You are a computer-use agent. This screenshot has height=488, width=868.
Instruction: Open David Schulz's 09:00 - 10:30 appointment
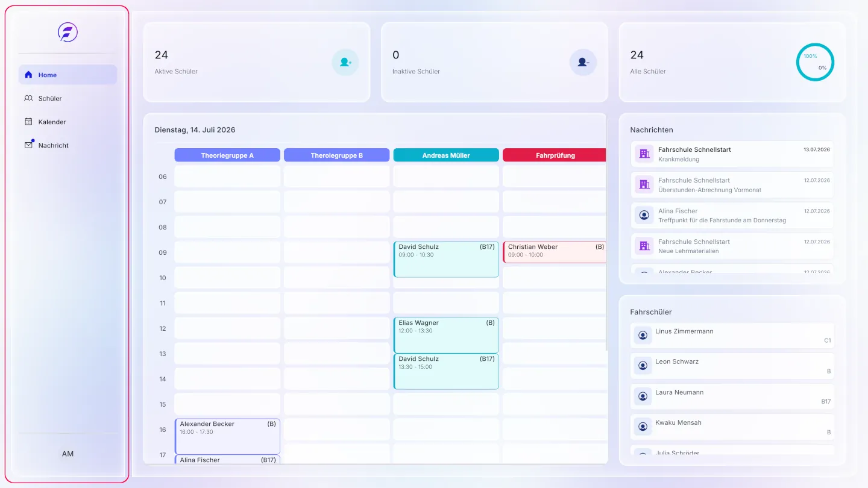(446, 259)
